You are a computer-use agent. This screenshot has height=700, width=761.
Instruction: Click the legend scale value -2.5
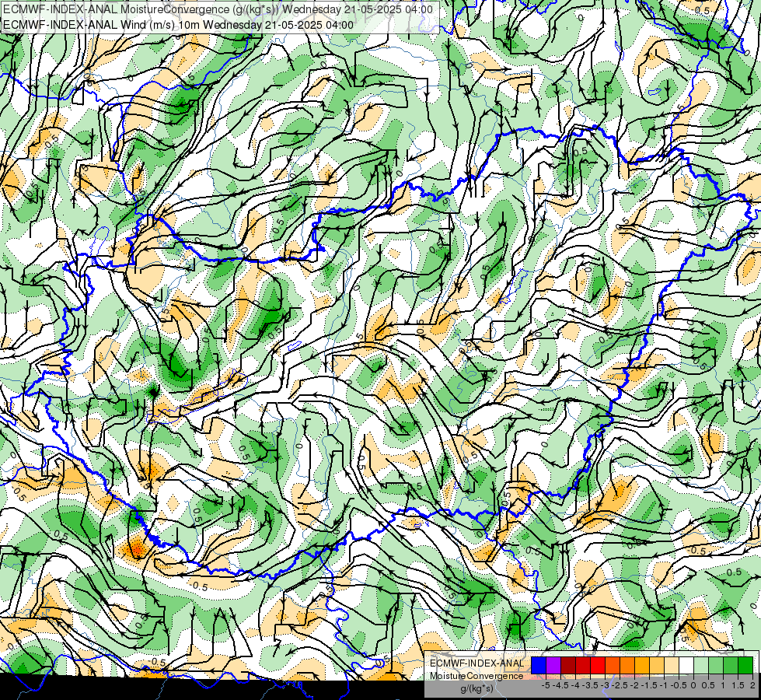pyautogui.click(x=620, y=685)
